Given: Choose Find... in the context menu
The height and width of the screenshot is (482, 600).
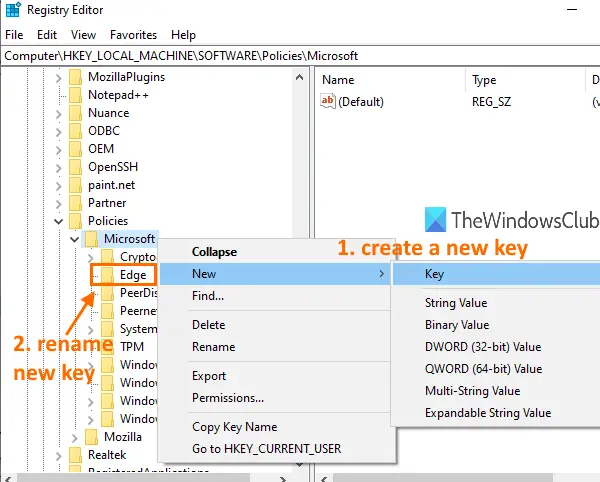Looking at the screenshot, I should (276, 296).
